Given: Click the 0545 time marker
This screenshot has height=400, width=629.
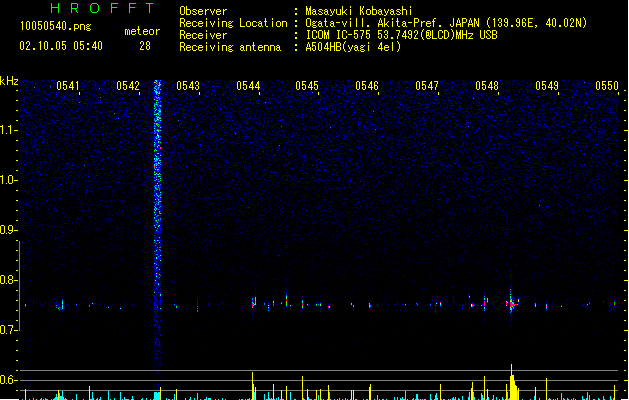Looking at the screenshot, I should click(x=307, y=86).
